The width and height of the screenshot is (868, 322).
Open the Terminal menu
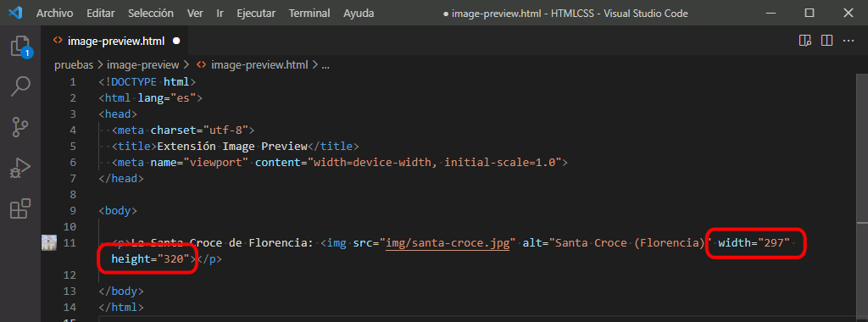pyautogui.click(x=309, y=13)
